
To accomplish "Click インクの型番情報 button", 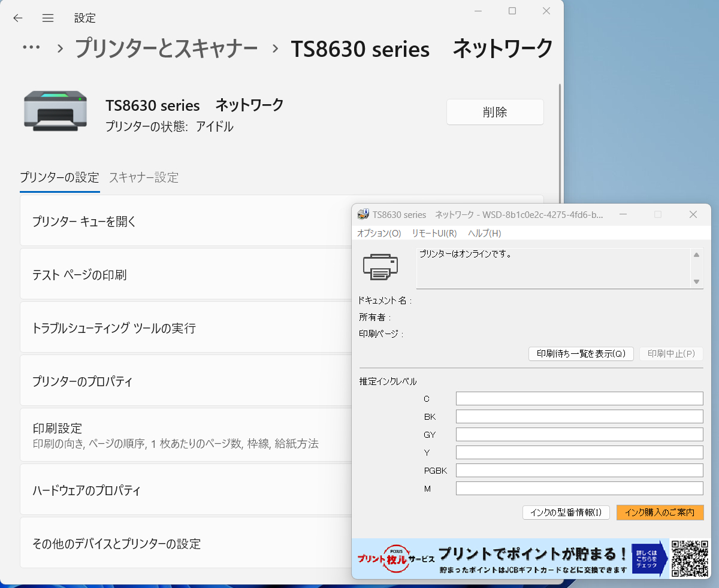I will click(566, 513).
